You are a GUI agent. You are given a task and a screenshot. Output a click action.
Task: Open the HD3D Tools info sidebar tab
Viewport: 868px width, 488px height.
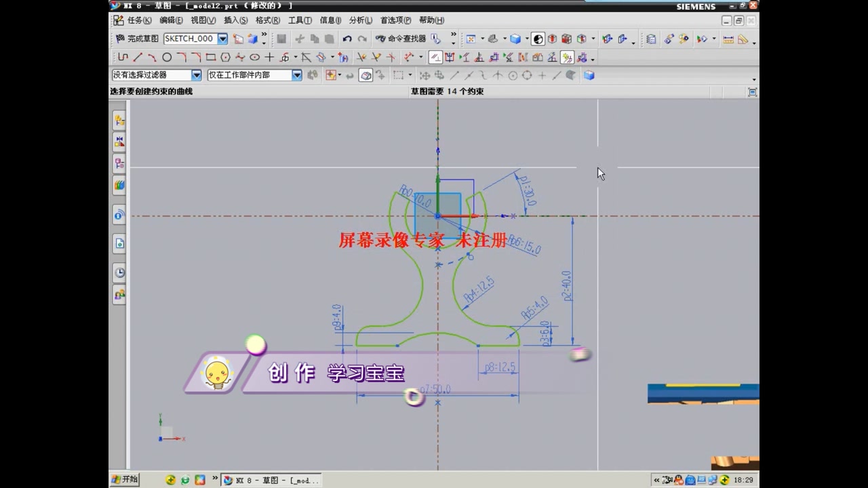[x=119, y=216]
